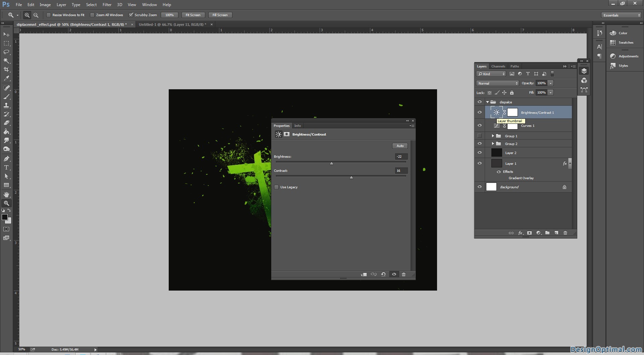Create new adjustment layer icon in Layers panel
The height and width of the screenshot is (355, 644).
click(538, 233)
